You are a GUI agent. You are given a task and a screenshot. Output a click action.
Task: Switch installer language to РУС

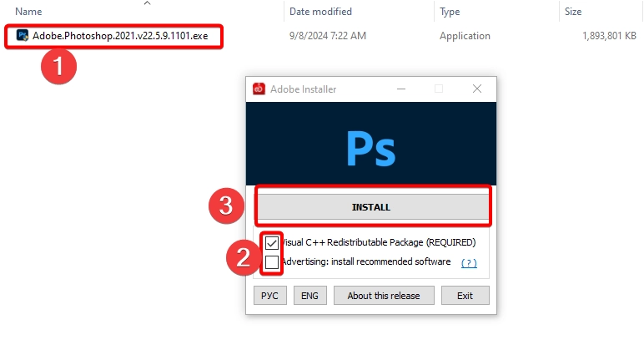click(x=269, y=296)
